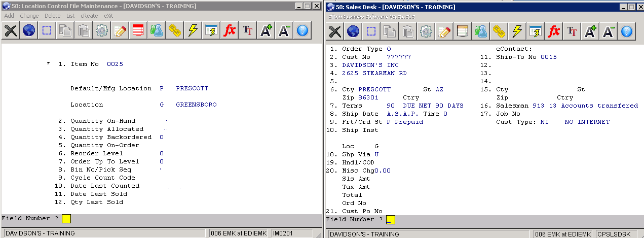Open the blue help icon in Location Control
This screenshot has height=238, width=644.
click(x=302, y=30)
